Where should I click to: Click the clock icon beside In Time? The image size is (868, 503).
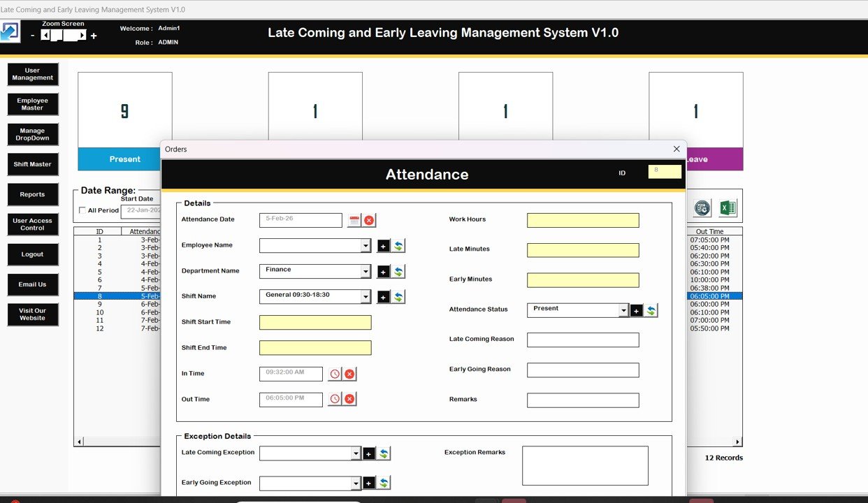[x=335, y=374]
